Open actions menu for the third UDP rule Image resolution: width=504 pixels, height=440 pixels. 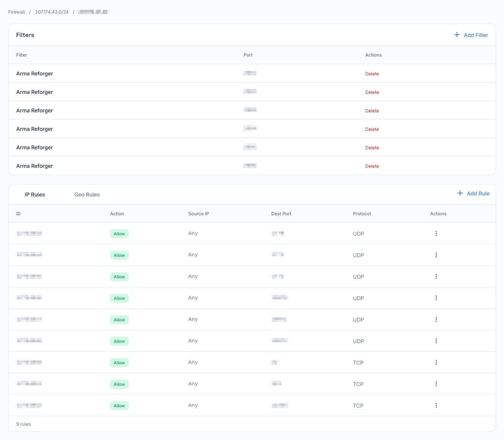pyautogui.click(x=436, y=276)
